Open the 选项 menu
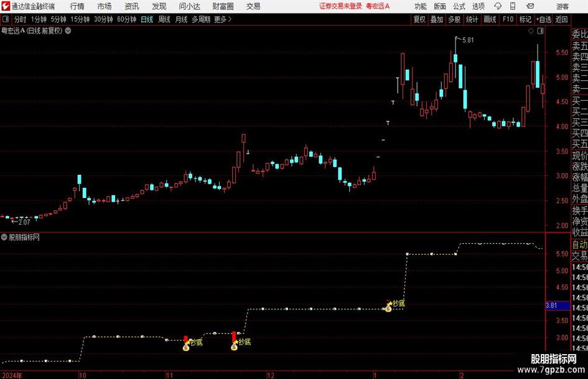The height and width of the screenshot is (379, 588). [x=478, y=6]
